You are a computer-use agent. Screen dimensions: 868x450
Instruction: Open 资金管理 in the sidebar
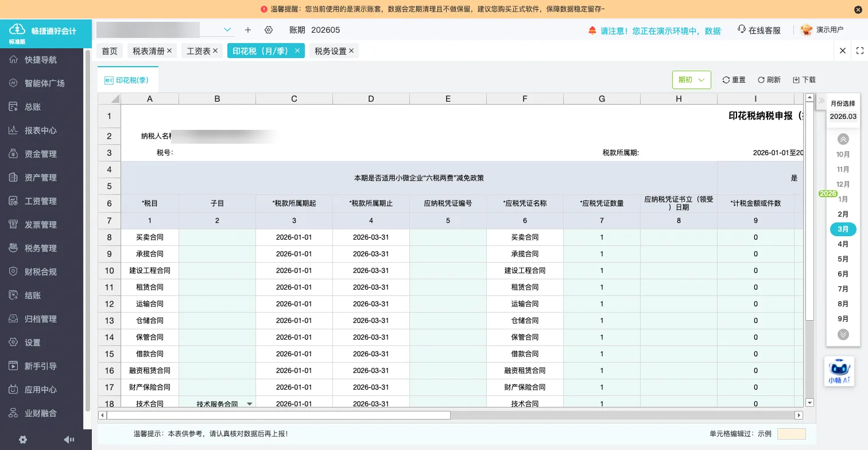point(41,154)
